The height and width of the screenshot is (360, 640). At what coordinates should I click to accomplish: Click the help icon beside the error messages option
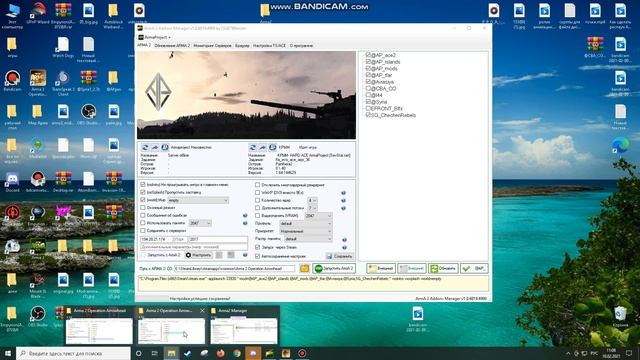245,216
